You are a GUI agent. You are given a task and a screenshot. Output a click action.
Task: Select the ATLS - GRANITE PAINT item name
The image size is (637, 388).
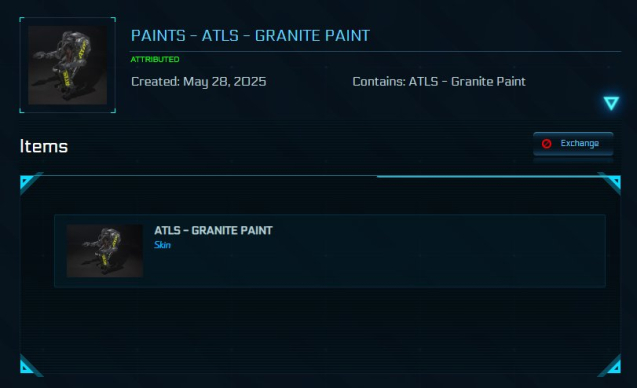[x=213, y=230]
